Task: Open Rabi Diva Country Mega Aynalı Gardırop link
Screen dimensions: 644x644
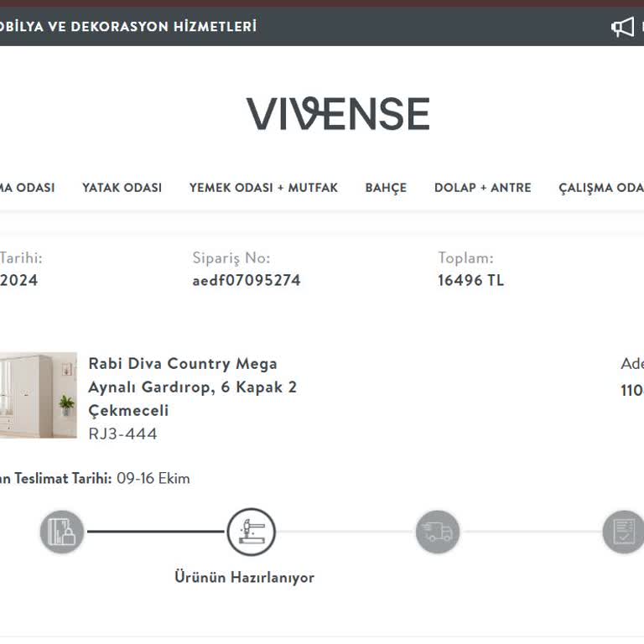Action: click(192, 387)
